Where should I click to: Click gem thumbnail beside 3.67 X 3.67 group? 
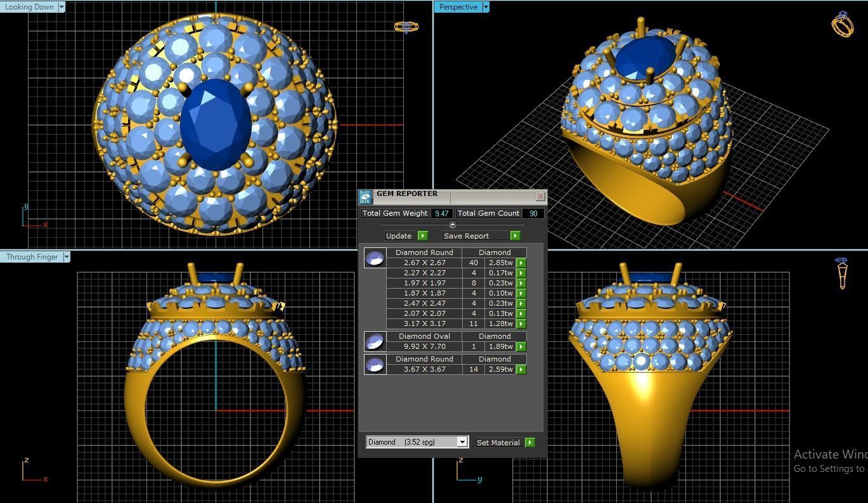tap(375, 364)
